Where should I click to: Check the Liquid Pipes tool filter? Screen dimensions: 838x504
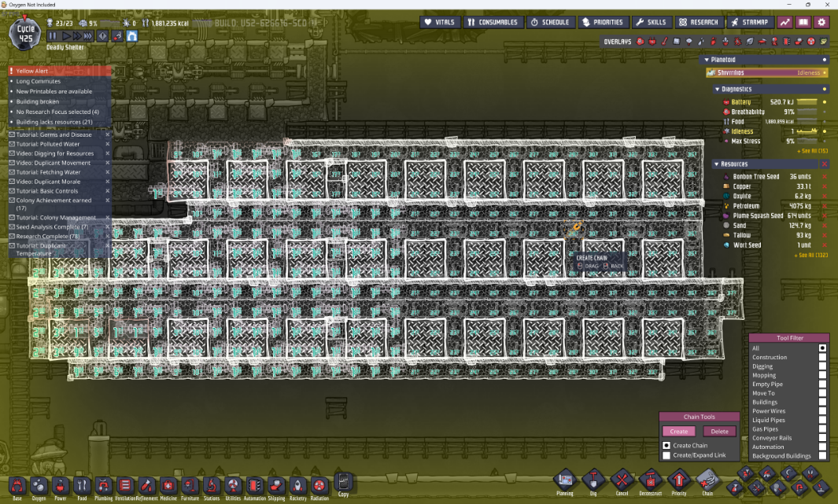click(x=822, y=420)
